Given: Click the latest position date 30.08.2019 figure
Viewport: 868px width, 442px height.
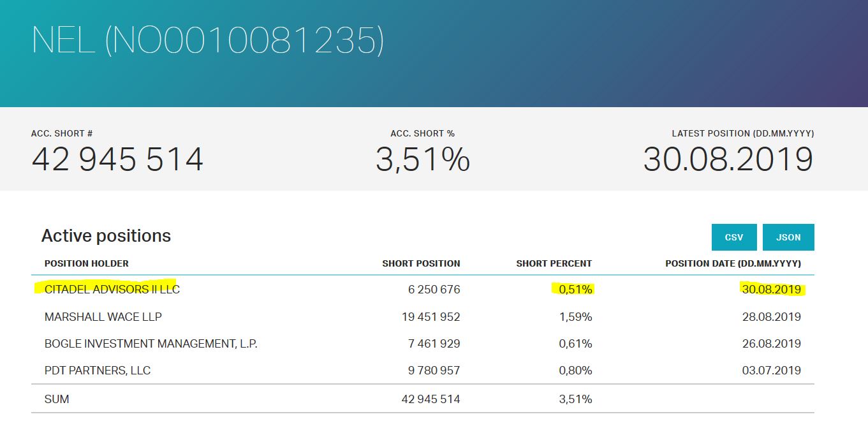Looking at the screenshot, I should (x=728, y=159).
